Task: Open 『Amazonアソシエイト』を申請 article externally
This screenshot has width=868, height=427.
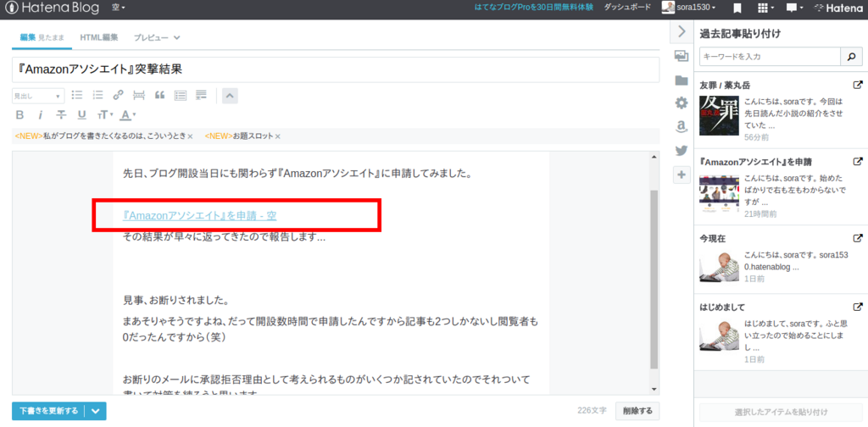Action: [x=858, y=162]
